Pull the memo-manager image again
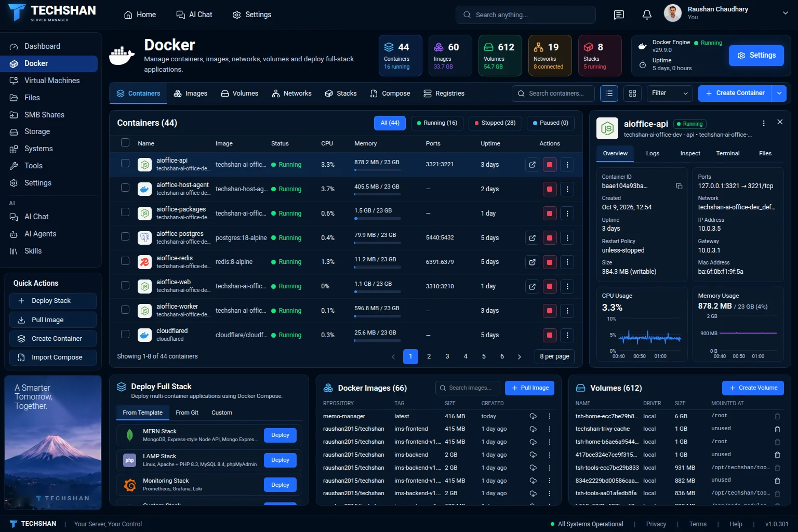798x532 pixels. [533, 416]
